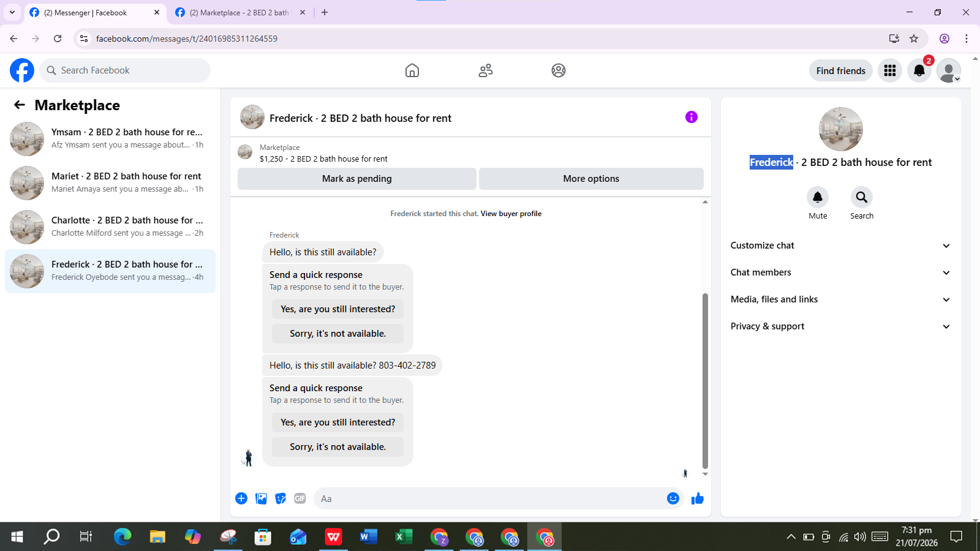
Task: Click the large listing photo in info panel
Action: pyautogui.click(x=841, y=129)
